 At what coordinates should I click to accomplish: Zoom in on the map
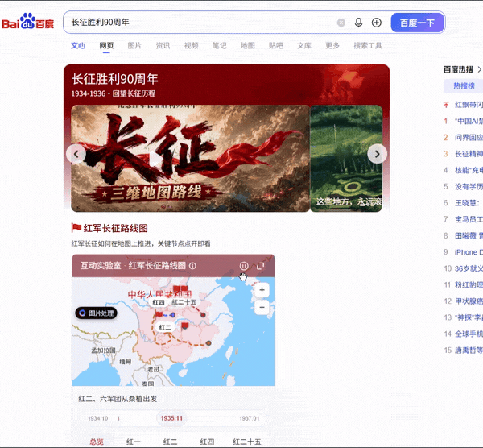pos(262,290)
